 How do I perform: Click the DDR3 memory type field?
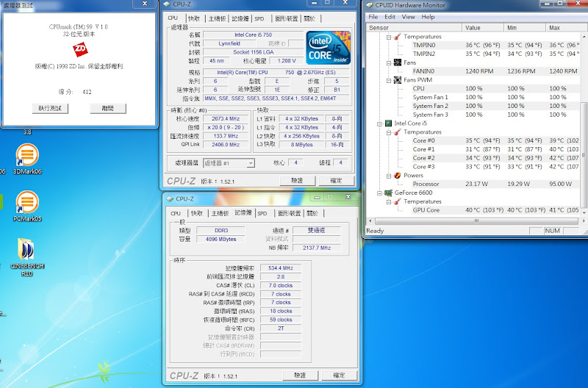[221, 231]
